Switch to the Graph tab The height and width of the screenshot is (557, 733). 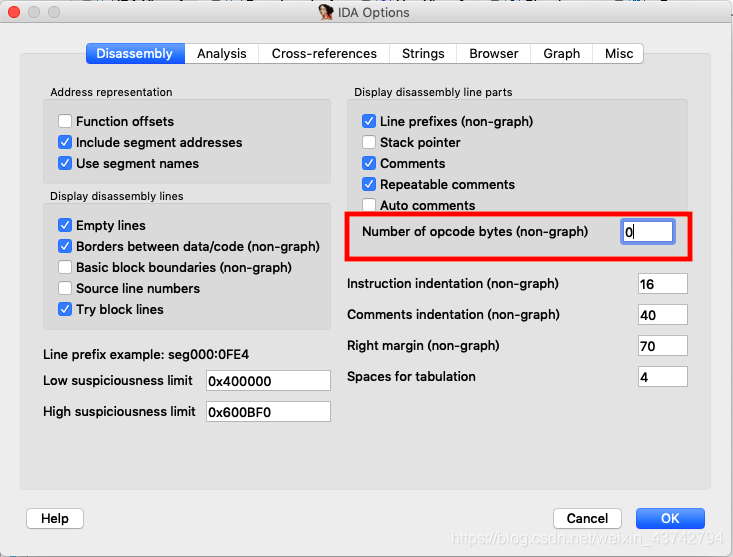click(x=561, y=54)
